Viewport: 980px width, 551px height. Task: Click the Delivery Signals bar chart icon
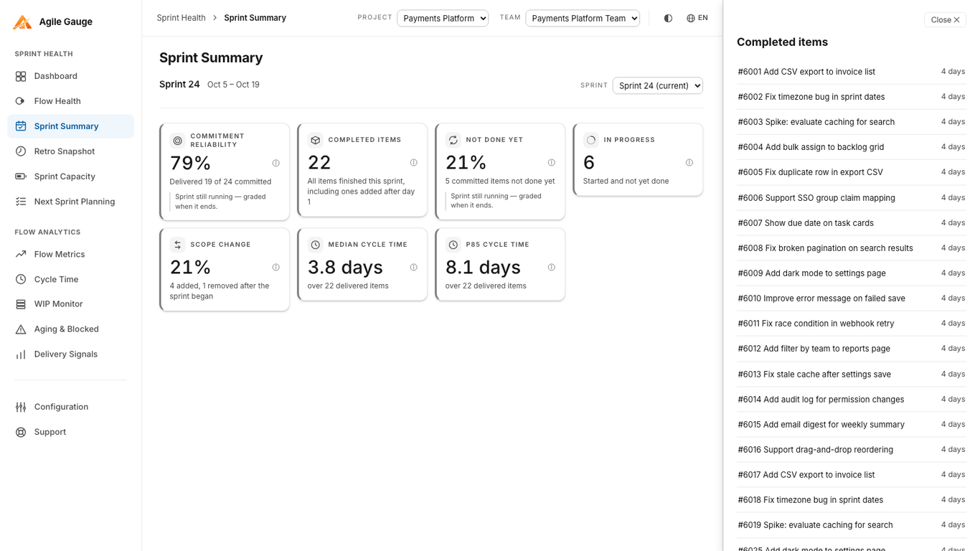pos(21,354)
